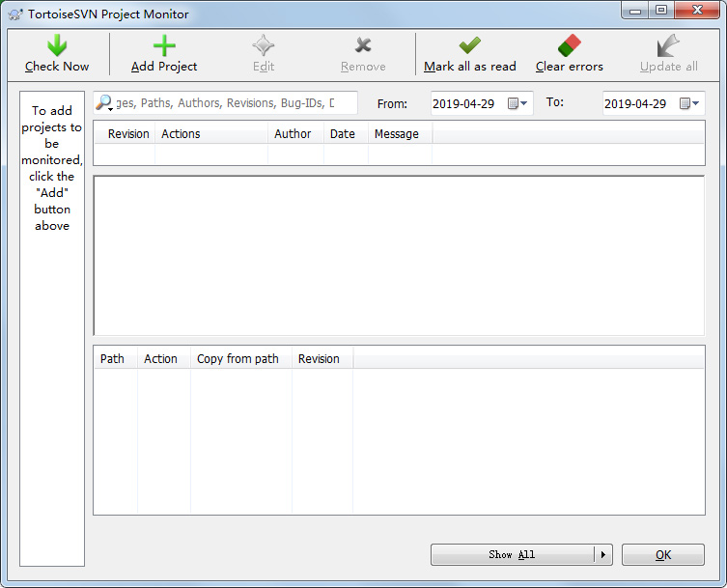Sort by the Action column header
Screen dimensions: 727x588
click(164, 359)
